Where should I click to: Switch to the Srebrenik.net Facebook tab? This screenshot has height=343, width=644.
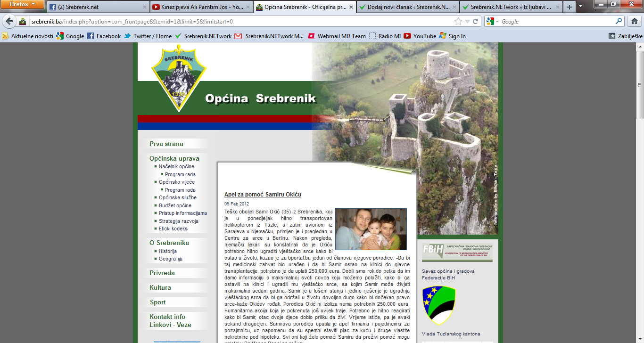coord(98,7)
